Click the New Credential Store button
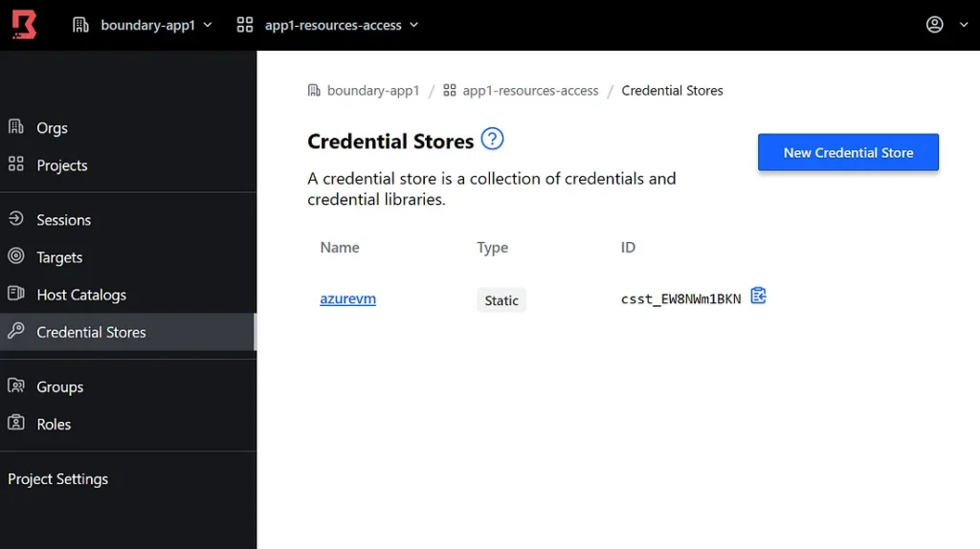Viewport: 980px width, 549px height. click(848, 152)
